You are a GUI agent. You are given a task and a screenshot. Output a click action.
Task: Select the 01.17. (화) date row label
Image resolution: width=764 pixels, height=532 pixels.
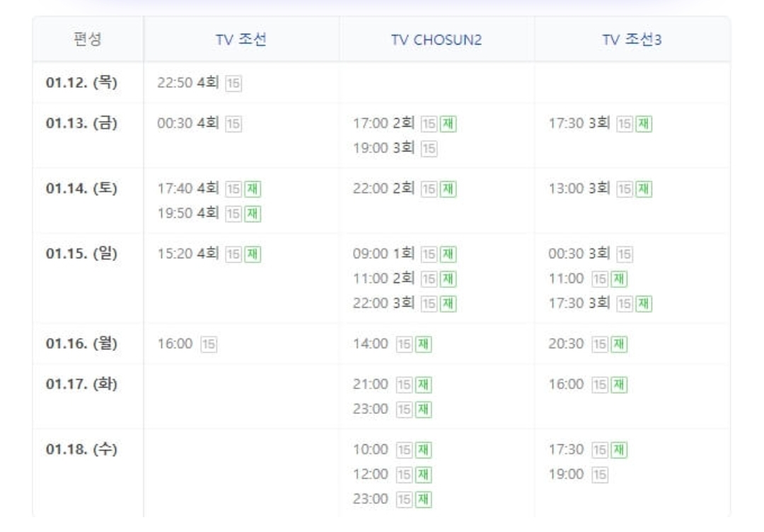(x=81, y=384)
